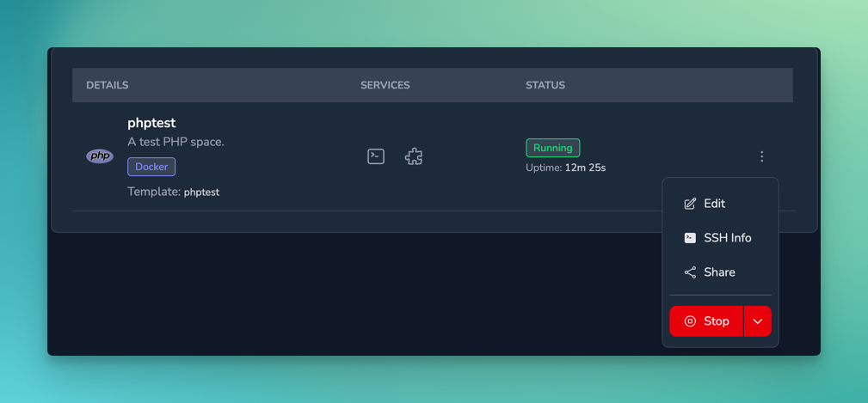This screenshot has height=403, width=868.
Task: Select Share text in the menu
Action: point(719,272)
